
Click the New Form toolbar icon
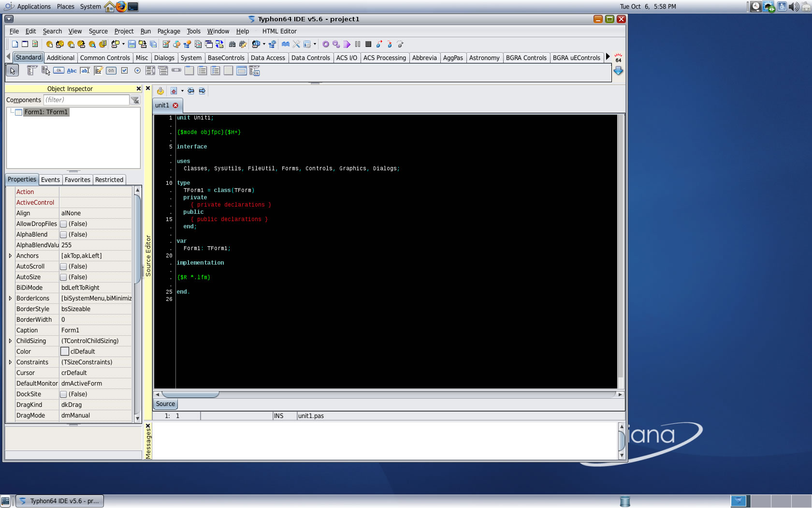coord(25,44)
